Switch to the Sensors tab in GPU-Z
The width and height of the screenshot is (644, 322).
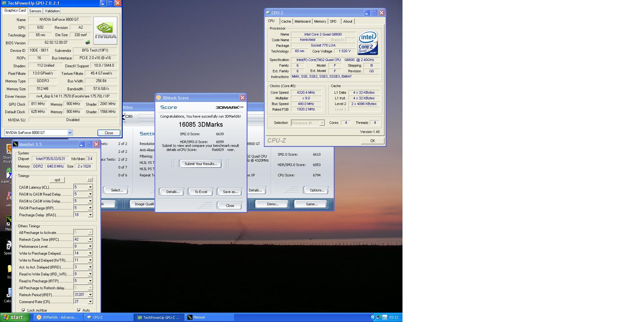click(x=35, y=11)
